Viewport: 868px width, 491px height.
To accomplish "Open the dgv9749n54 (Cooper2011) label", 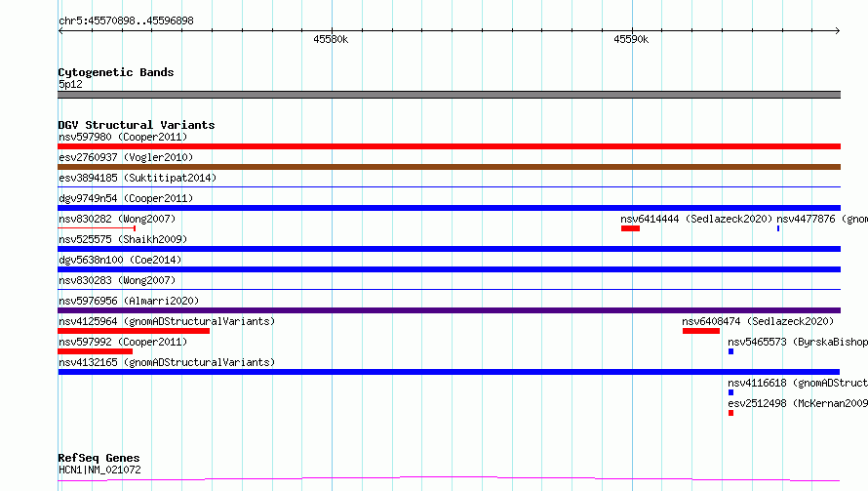I will tap(126, 198).
